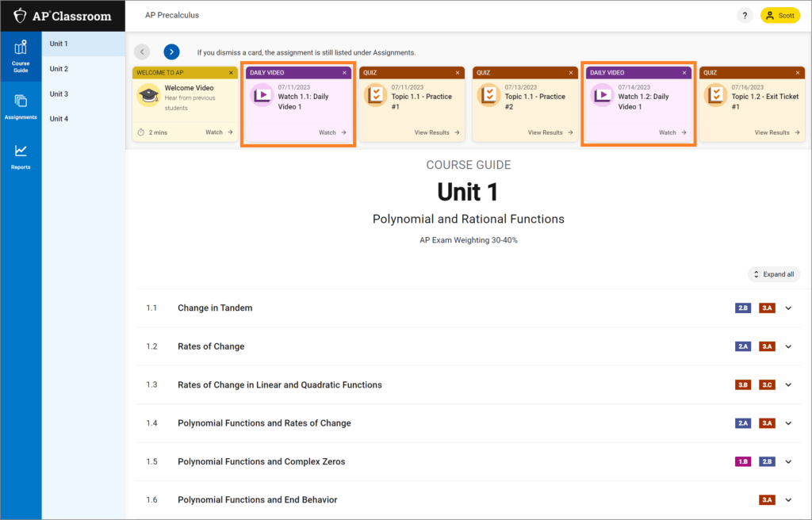Click the 2.A skill badge on topic 1.2
This screenshot has height=520, width=812.
tap(743, 346)
